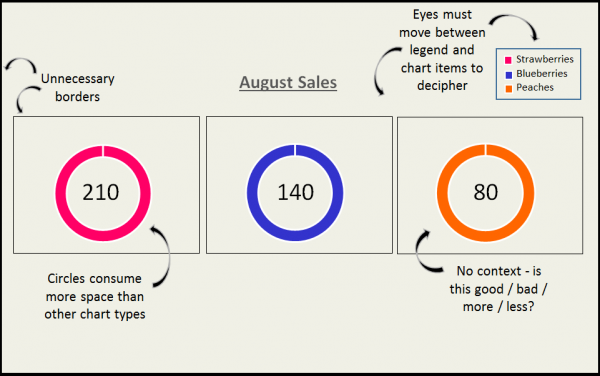Screen dimensions: 600x376
Task: Click the 210 value in the pink donut
Action: tap(101, 192)
